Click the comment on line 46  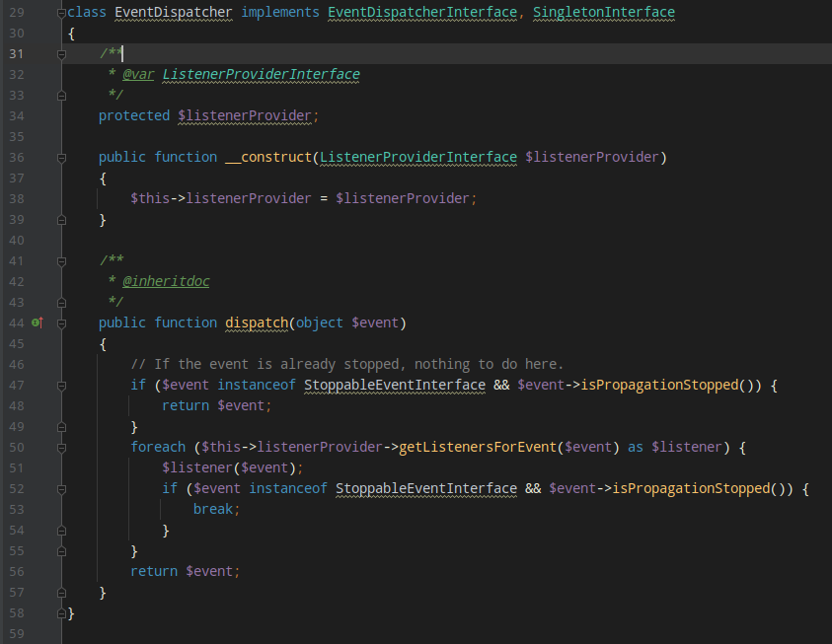pos(347,364)
